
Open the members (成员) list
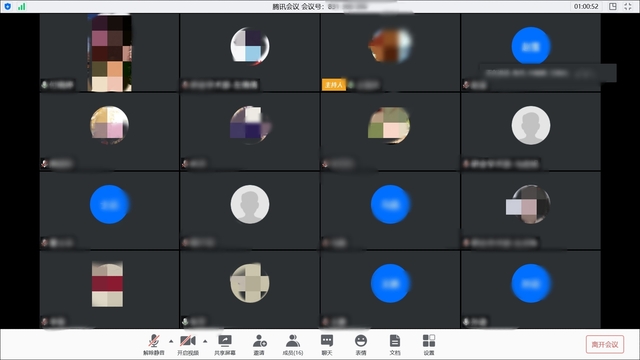click(x=293, y=345)
